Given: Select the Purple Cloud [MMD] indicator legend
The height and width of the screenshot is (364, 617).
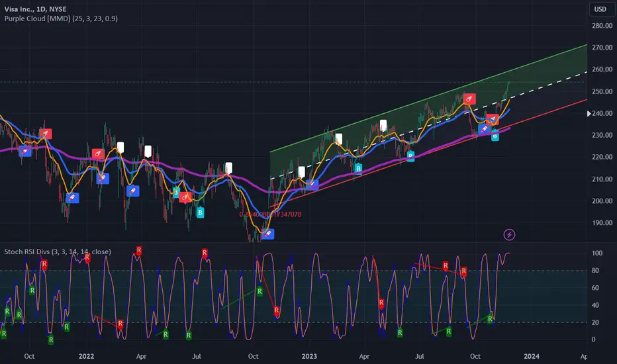Looking at the screenshot, I should (61, 19).
